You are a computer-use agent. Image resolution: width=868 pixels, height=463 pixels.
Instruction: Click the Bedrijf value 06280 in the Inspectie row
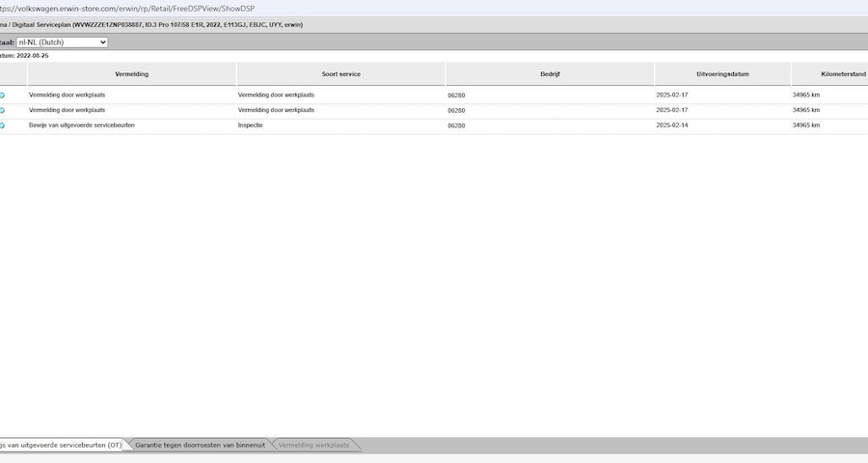456,125
